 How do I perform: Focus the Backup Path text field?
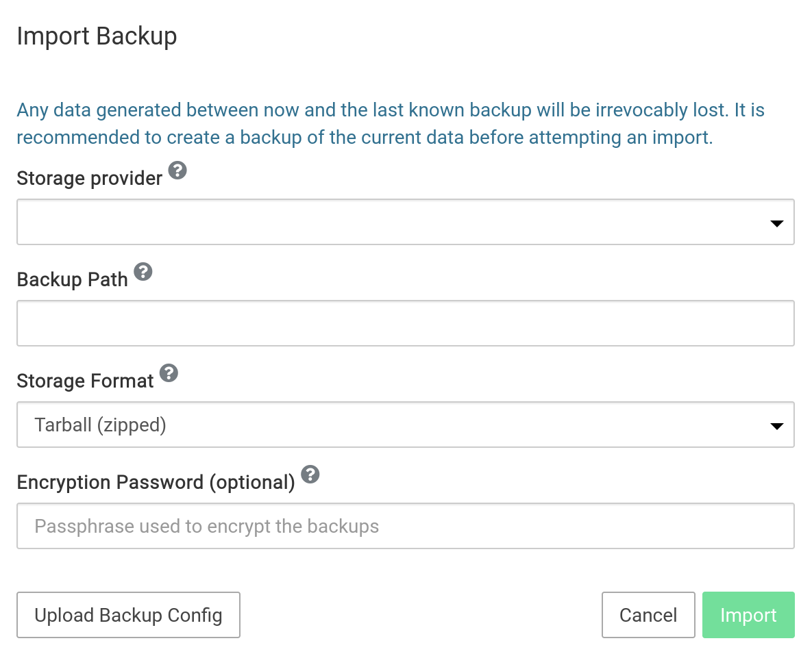tap(405, 323)
